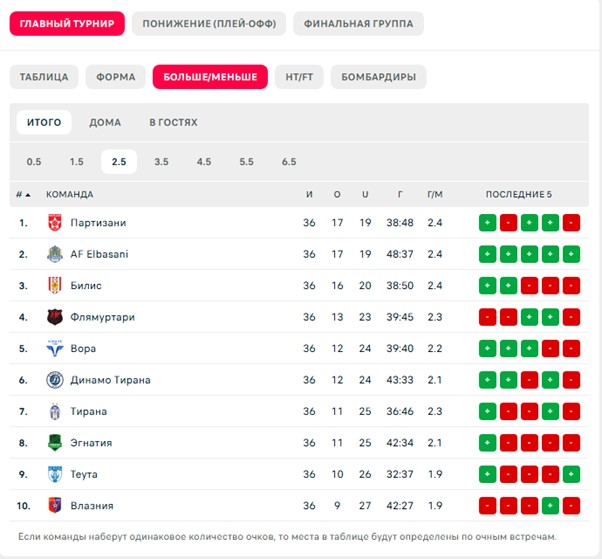The height and width of the screenshot is (559, 602).
Task: Click Влазния's last red result box
Action: (x=571, y=506)
